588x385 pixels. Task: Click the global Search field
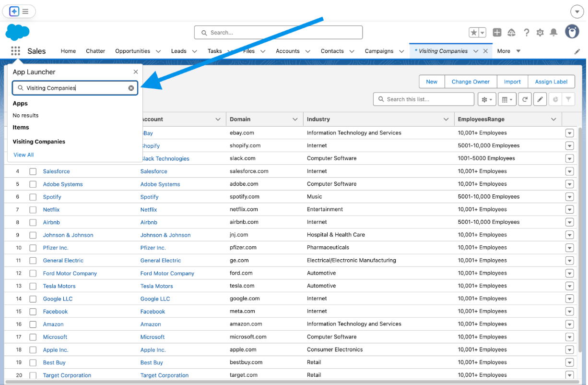[278, 33]
